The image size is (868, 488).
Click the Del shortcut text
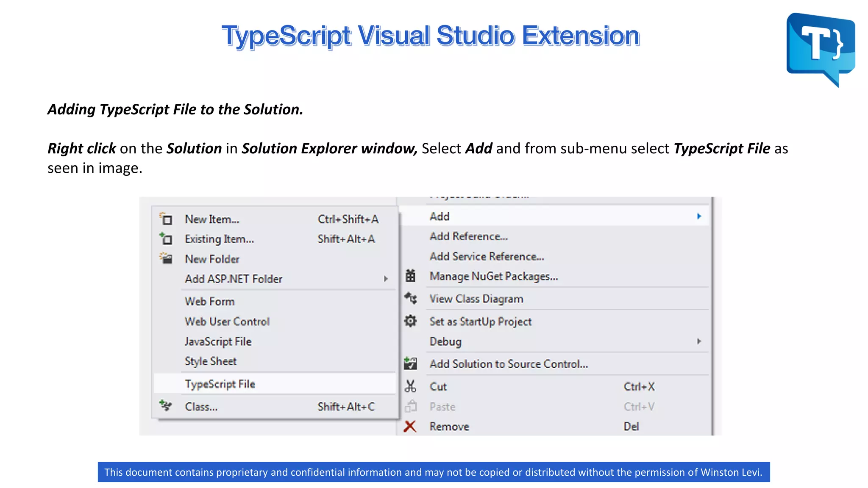point(631,427)
